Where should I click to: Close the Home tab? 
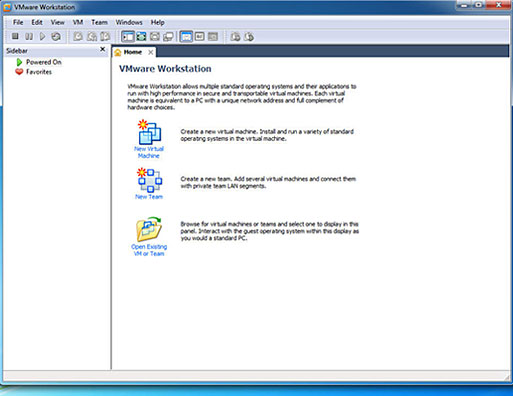(x=151, y=52)
